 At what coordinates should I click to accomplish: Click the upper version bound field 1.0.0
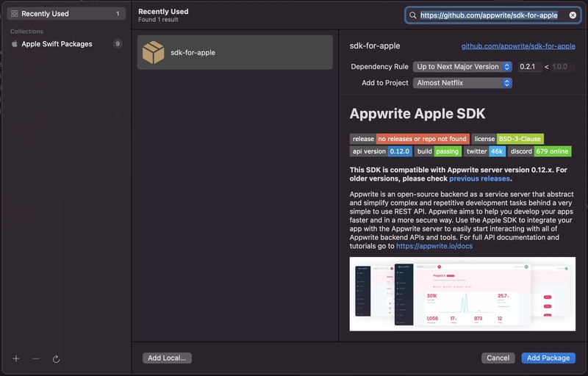coord(563,67)
